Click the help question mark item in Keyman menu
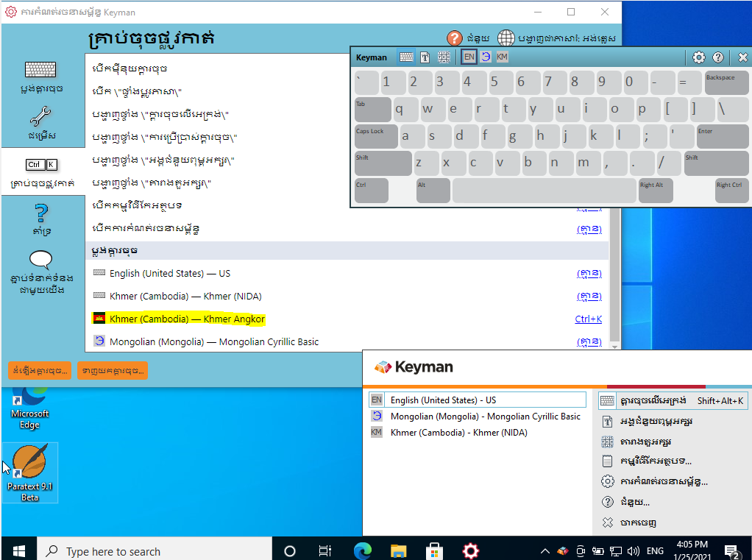 point(673,502)
